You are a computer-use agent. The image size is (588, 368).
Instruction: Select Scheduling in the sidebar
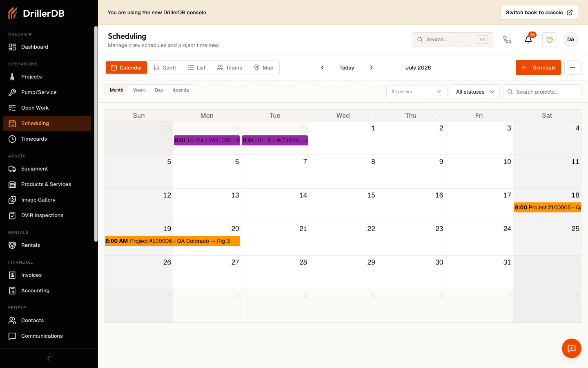click(47, 123)
